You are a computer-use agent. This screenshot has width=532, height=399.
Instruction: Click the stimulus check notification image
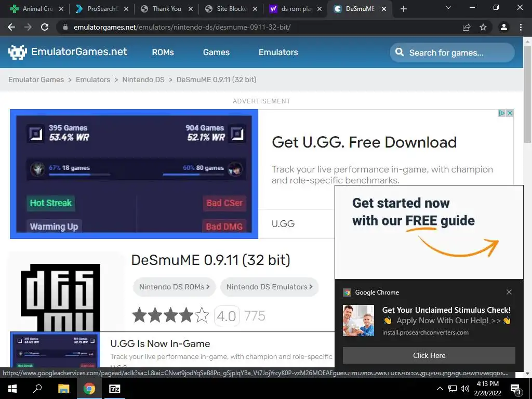(358, 320)
